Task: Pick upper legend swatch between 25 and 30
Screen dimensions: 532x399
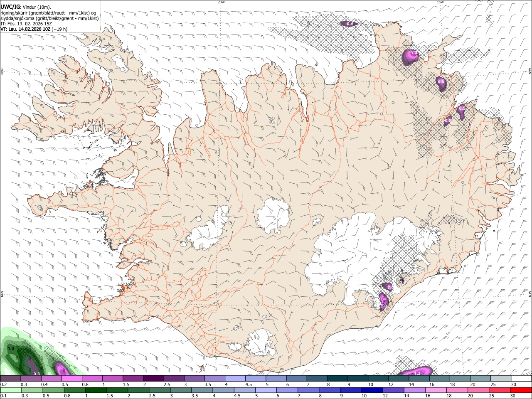Action: (500, 379)
